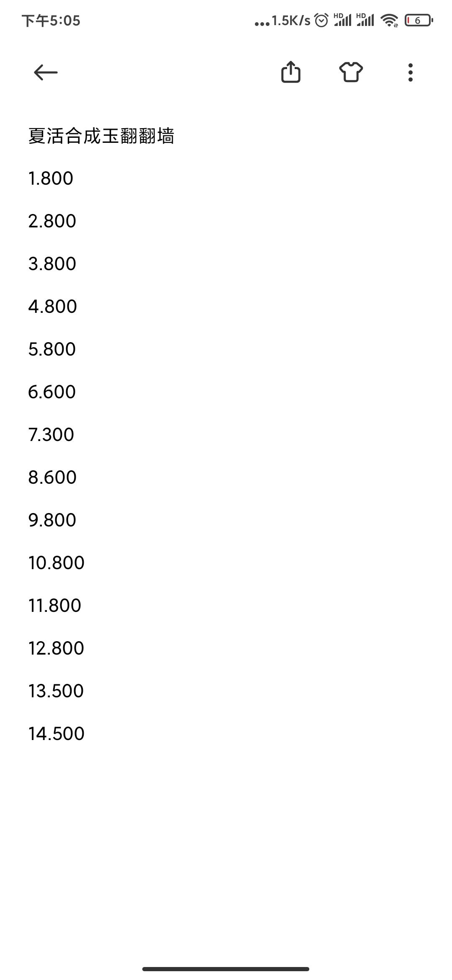Tap the 下午5:05 clock in status bar
Screen dimensions: 452x980
click(x=51, y=21)
